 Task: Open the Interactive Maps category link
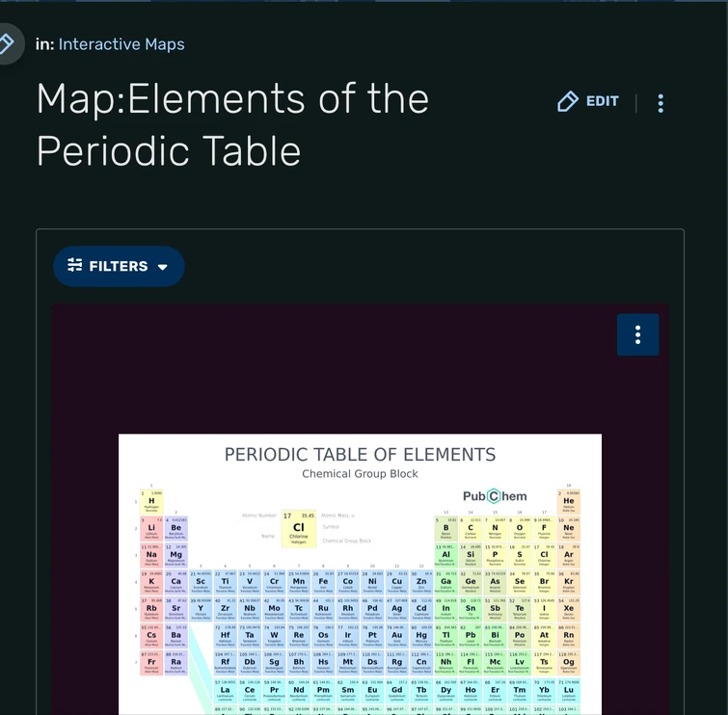click(x=121, y=44)
